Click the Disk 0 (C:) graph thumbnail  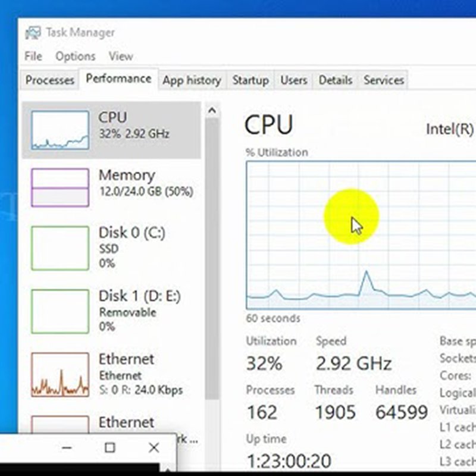click(59, 248)
